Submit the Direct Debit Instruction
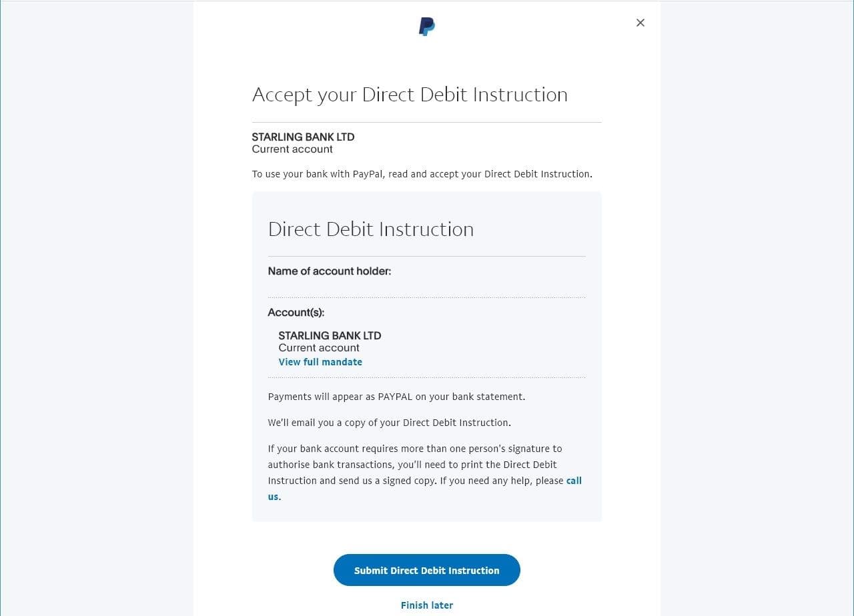This screenshot has height=616, width=854. coord(427,570)
